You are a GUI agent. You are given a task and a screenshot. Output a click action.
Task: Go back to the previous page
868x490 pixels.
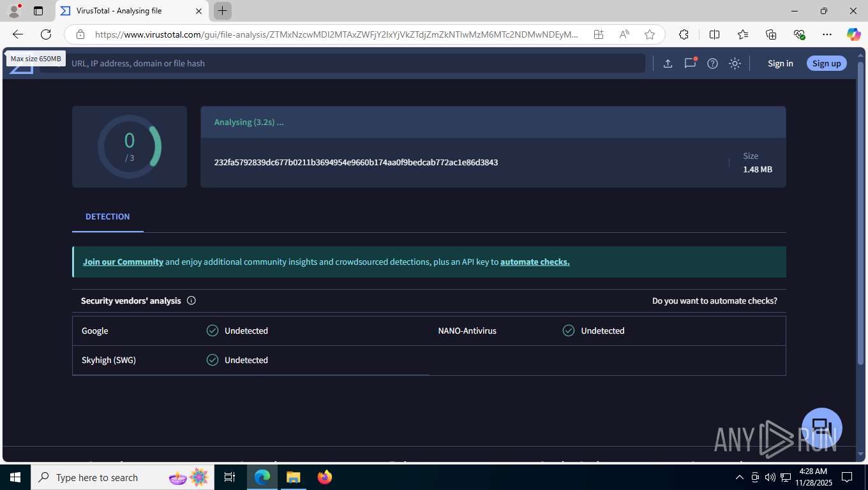point(18,34)
